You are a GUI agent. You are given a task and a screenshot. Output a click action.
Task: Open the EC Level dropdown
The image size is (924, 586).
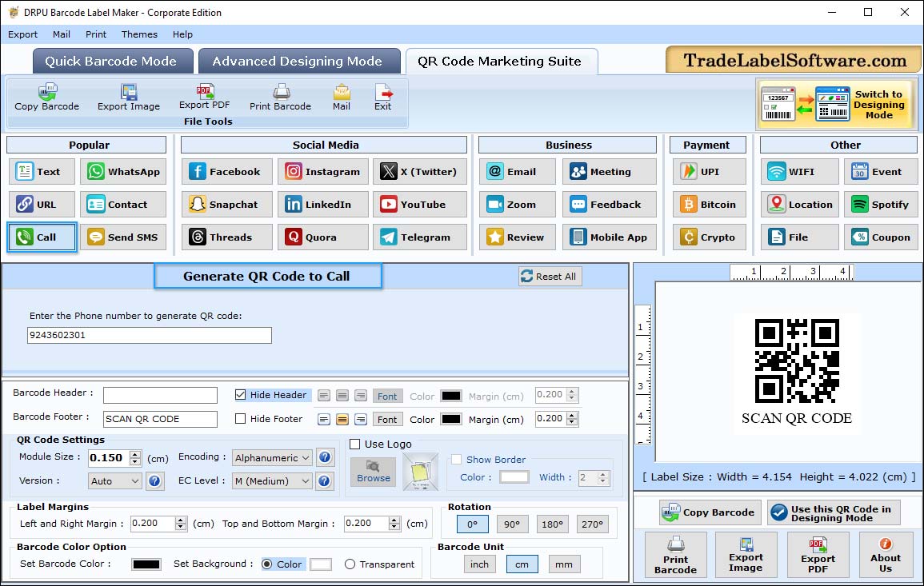click(x=272, y=481)
